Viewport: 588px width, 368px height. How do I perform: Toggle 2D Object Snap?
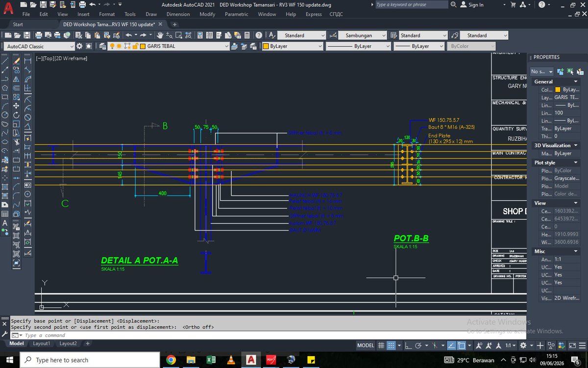tap(462, 345)
